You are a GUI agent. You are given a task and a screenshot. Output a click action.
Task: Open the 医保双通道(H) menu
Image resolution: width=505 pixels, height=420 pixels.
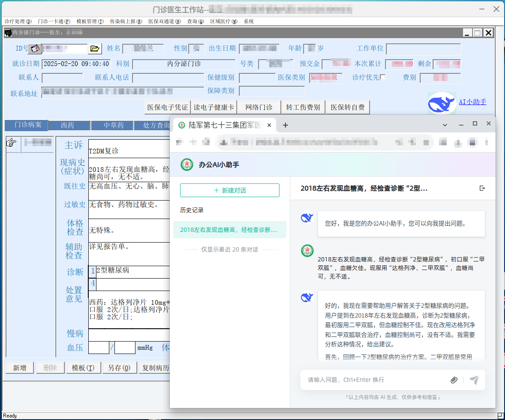pos(165,21)
